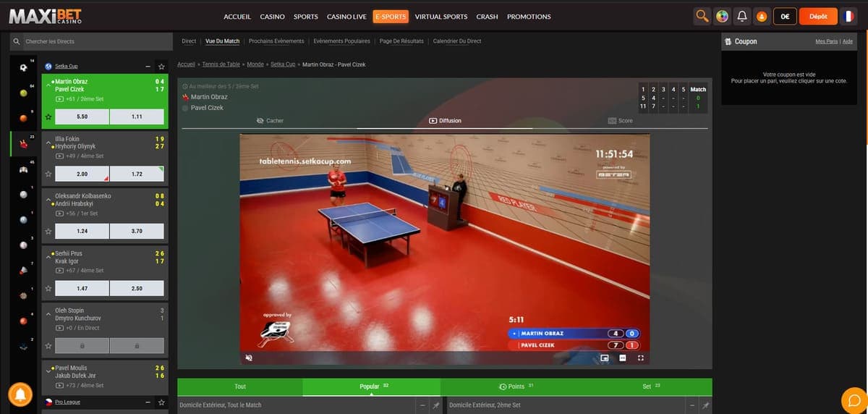Open PROMOTIONS in top navigation
The width and height of the screenshot is (868, 414).
529,16
